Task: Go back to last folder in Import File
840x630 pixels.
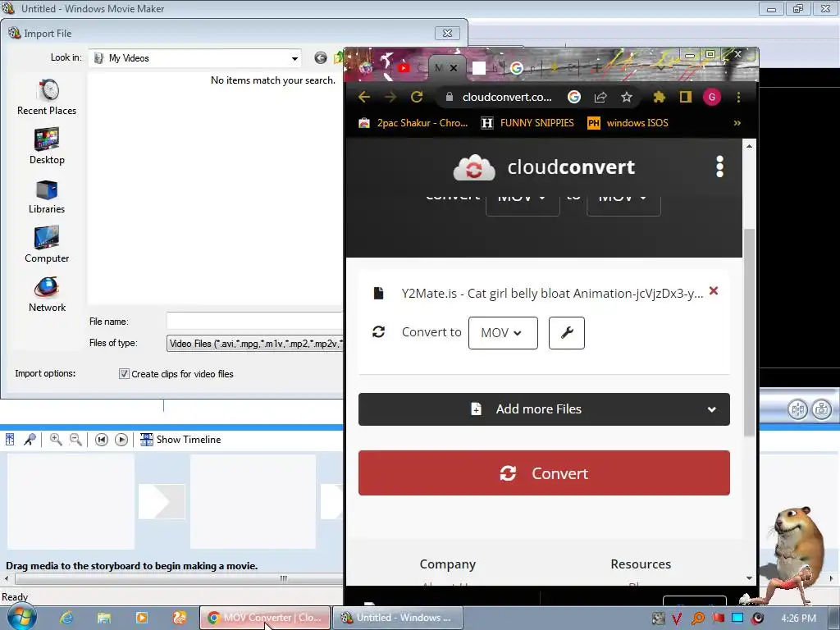Action: click(321, 58)
